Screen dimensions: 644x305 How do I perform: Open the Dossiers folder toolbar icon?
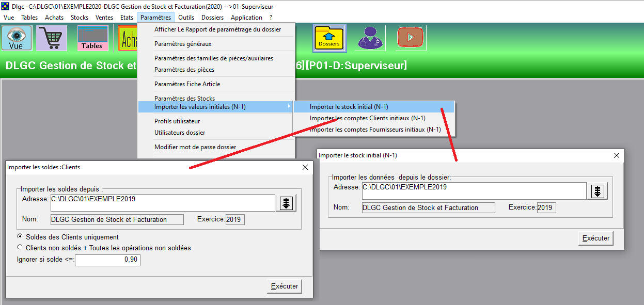pyautogui.click(x=329, y=38)
